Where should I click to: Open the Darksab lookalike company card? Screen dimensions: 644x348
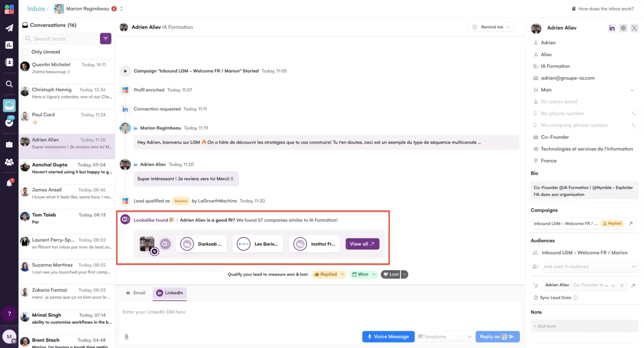(202, 244)
